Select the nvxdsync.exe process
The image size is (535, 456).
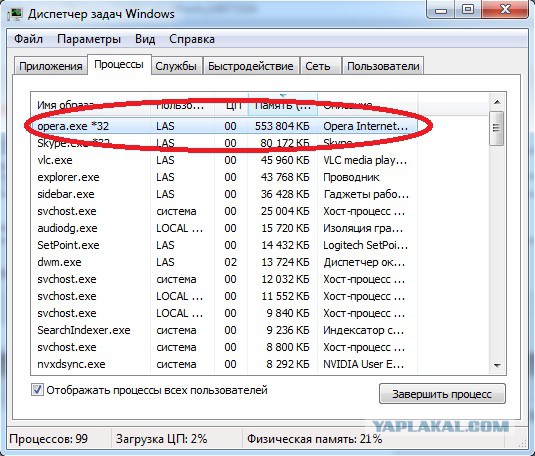[225, 364]
